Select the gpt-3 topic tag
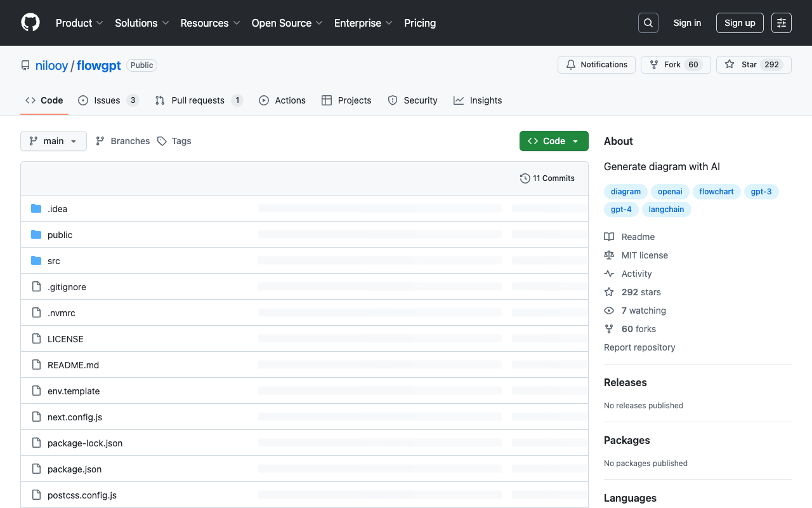812x508 pixels. [761, 192]
